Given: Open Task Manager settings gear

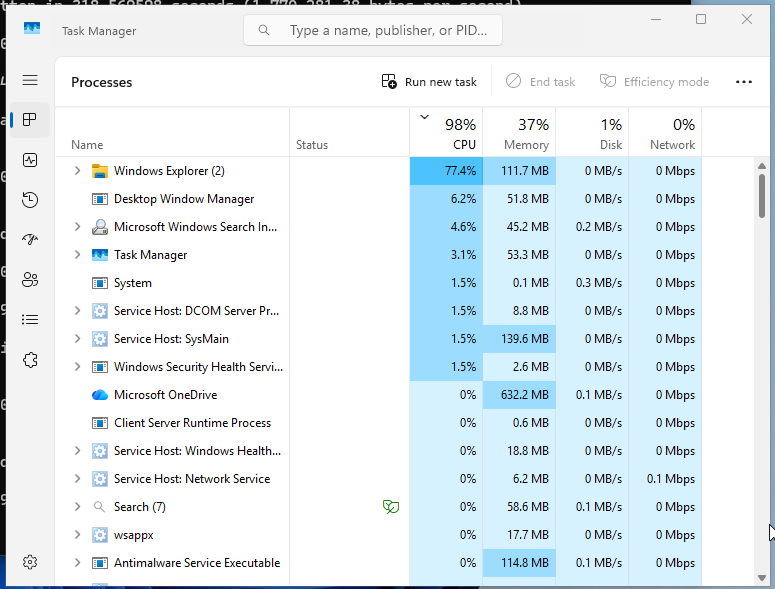Looking at the screenshot, I should [x=30, y=562].
